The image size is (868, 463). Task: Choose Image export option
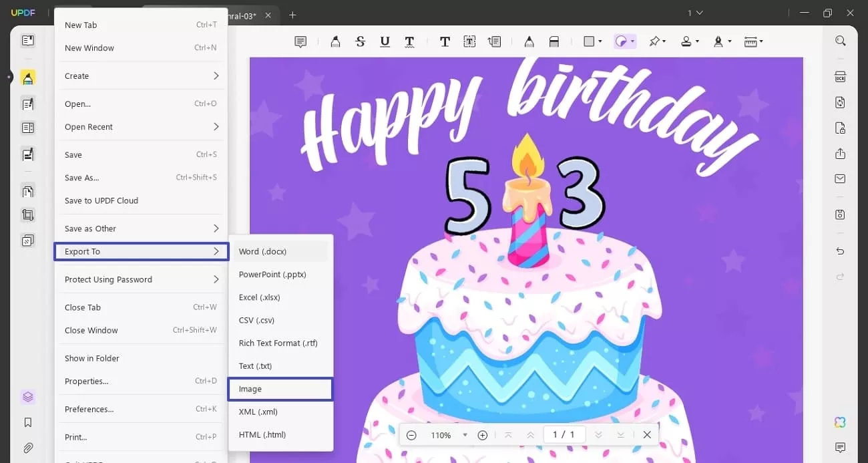point(280,389)
